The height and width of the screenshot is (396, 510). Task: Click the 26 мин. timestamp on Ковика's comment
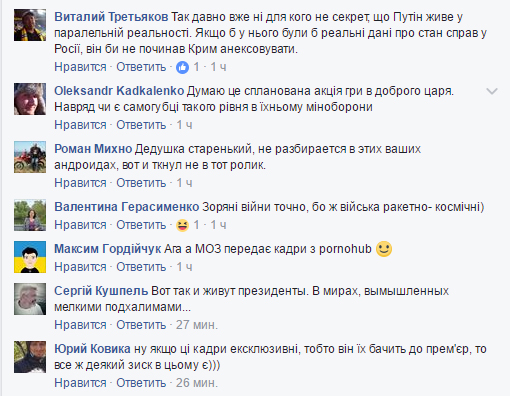click(197, 383)
